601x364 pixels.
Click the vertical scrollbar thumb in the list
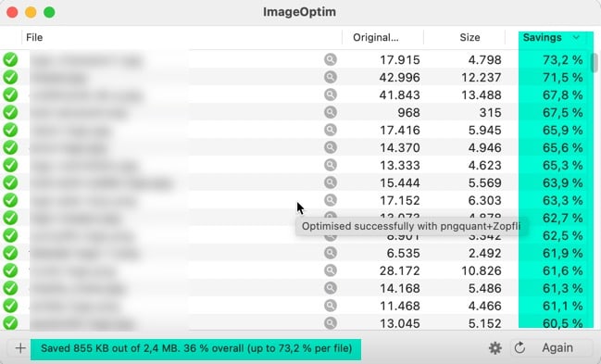point(595,63)
